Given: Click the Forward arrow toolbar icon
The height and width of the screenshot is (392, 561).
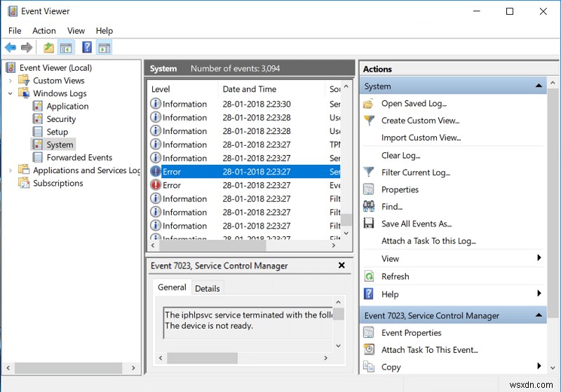Looking at the screenshot, I should (27, 47).
